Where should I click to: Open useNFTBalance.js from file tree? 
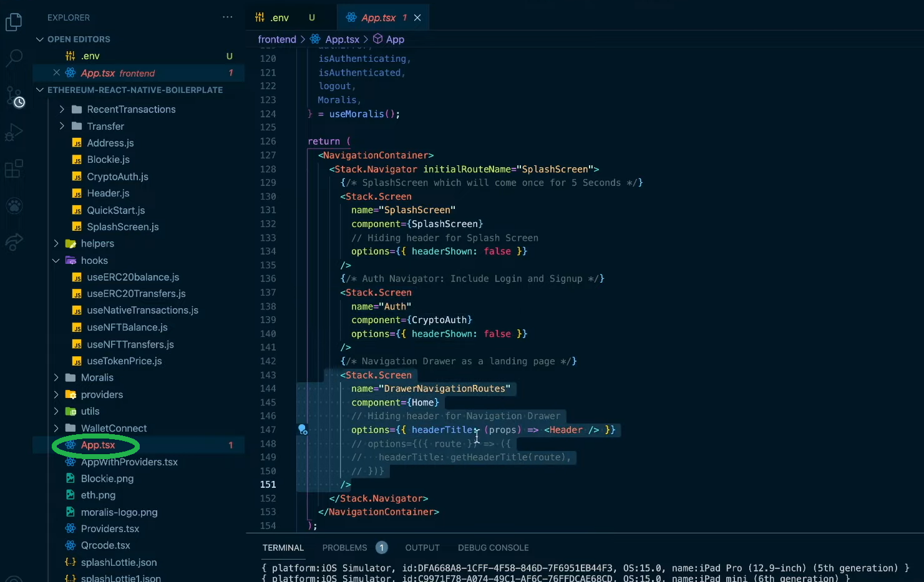pyautogui.click(x=127, y=327)
